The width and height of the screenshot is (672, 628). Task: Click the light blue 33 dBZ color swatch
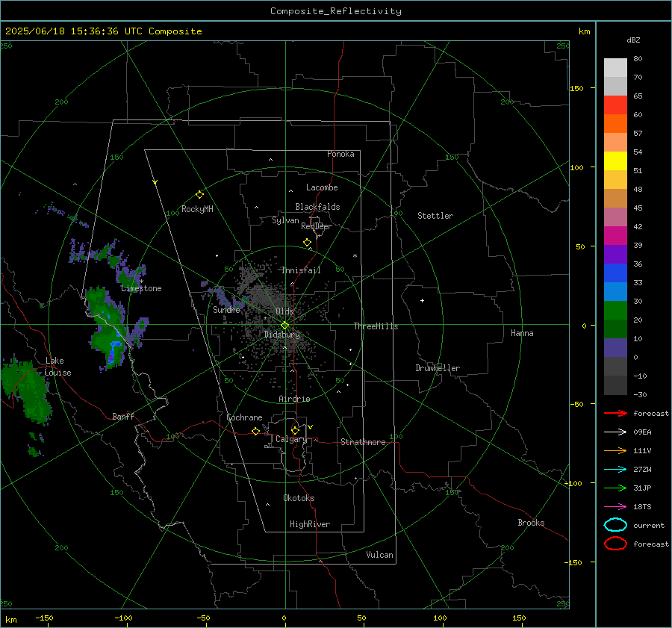click(x=615, y=292)
